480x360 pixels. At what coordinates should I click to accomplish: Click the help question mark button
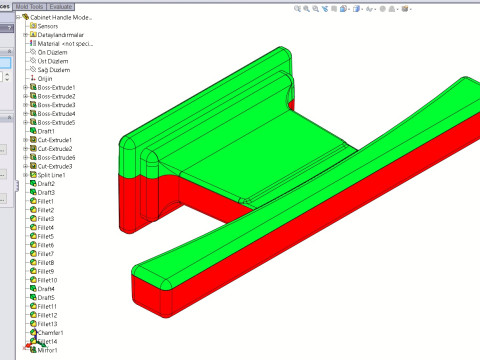pos(9,28)
